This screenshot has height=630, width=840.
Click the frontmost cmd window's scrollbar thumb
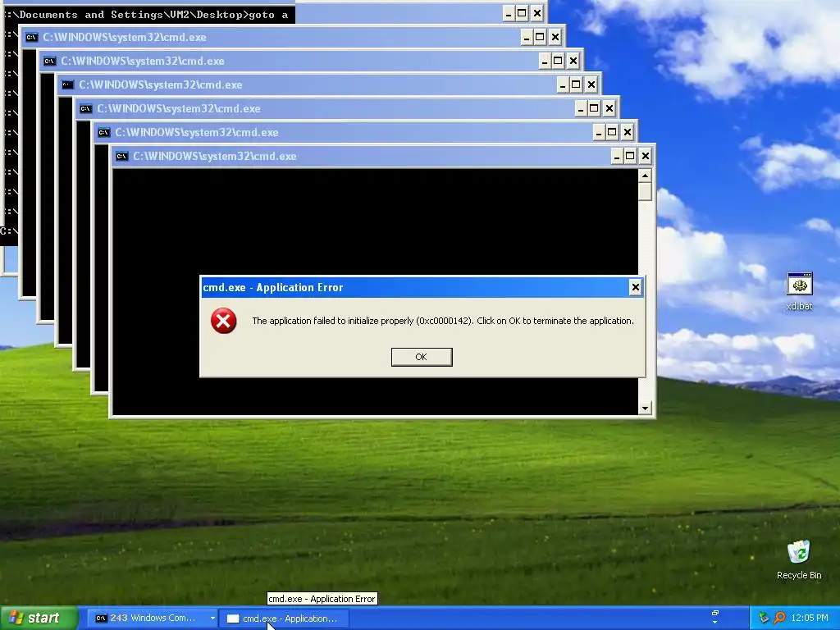pyautogui.click(x=645, y=191)
